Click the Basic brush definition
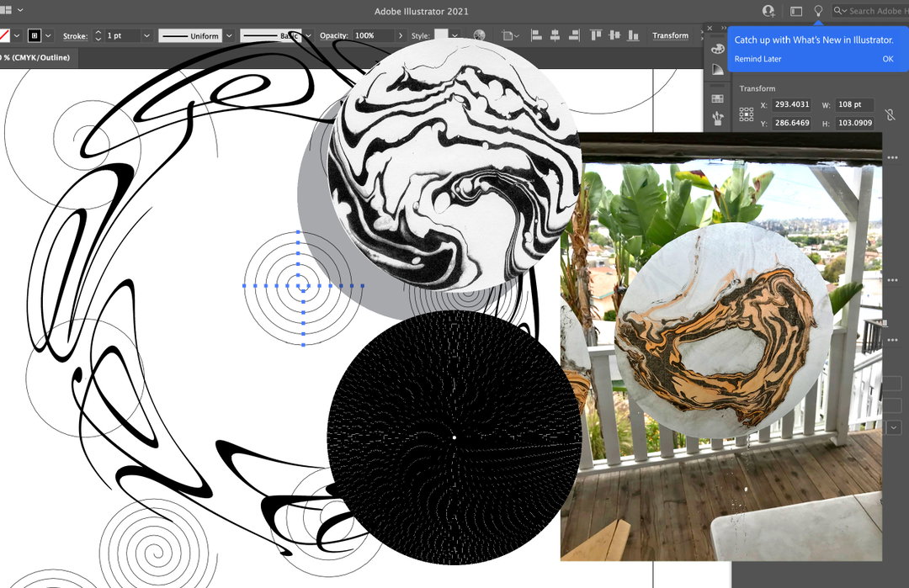This screenshot has height=588, width=909. (x=271, y=35)
